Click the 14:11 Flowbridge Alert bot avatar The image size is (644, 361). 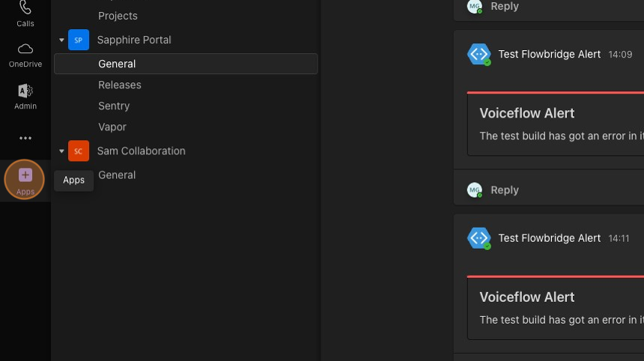point(479,238)
